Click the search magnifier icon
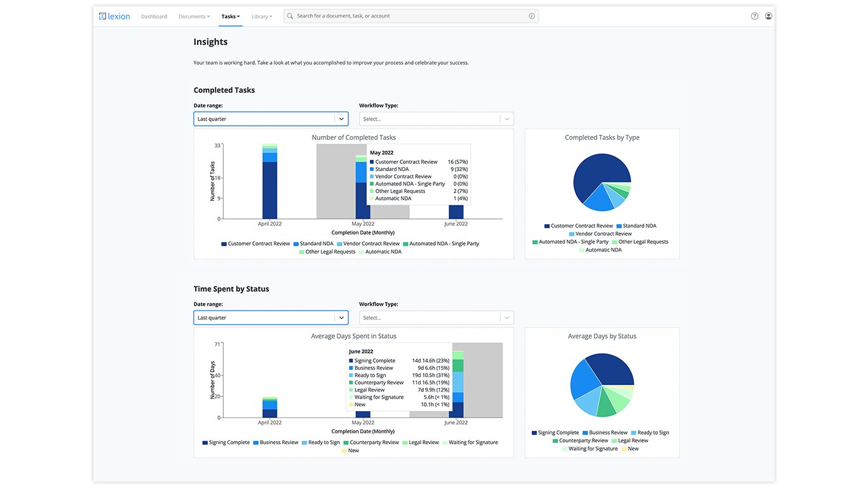868x488 pixels. point(290,16)
